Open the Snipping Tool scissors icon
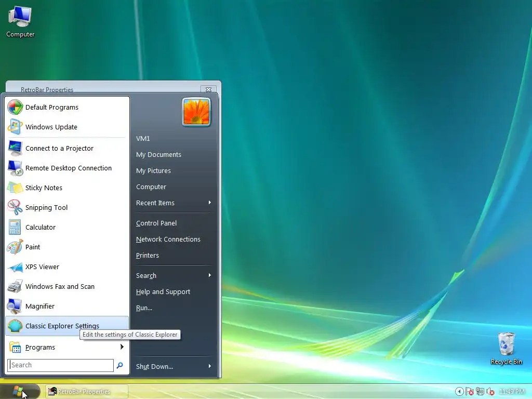 click(15, 207)
